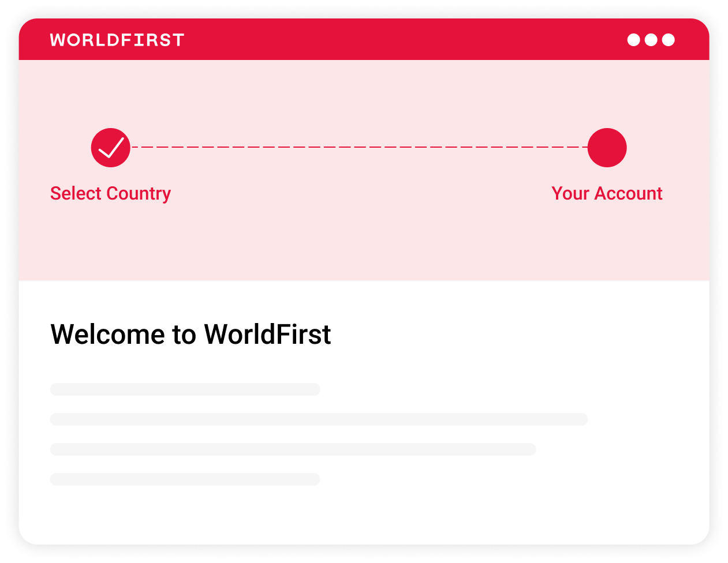Click the first short gray placeholder line

pos(185,389)
